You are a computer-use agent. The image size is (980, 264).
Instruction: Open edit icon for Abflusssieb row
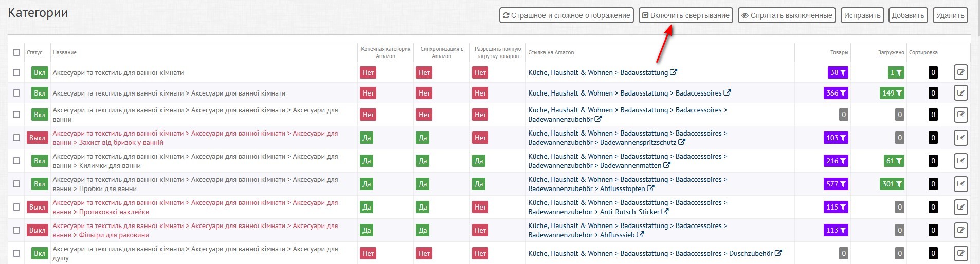(960, 230)
